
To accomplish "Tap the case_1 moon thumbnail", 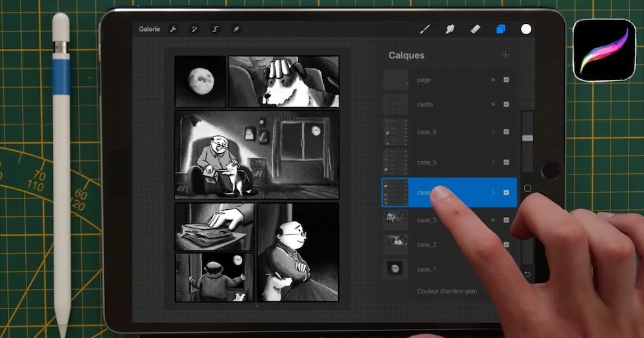I will point(395,269).
